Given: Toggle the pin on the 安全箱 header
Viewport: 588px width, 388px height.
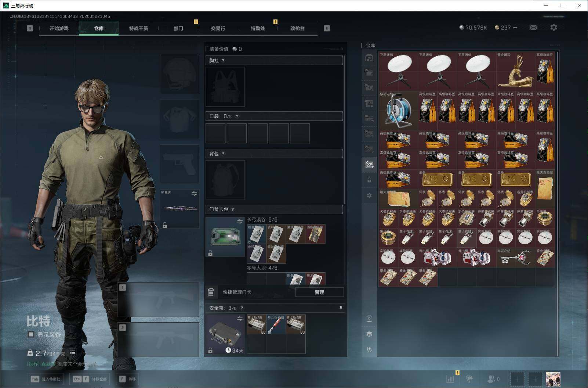Looking at the screenshot, I should (341, 308).
